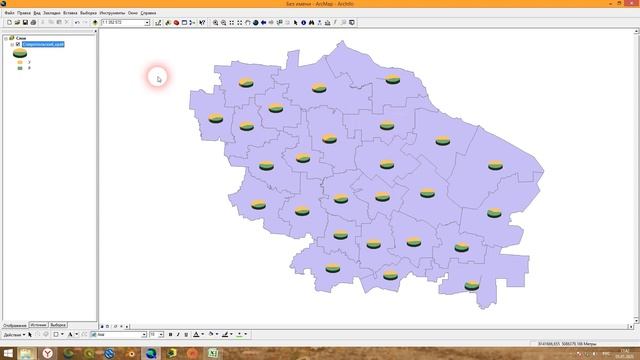Image resolution: width=640 pixels, height=360 pixels.
Task: Save the current map document
Action: 25,23
